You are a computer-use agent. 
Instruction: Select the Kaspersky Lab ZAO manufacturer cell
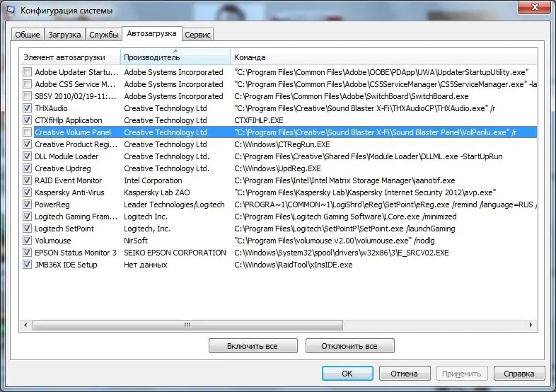click(157, 192)
